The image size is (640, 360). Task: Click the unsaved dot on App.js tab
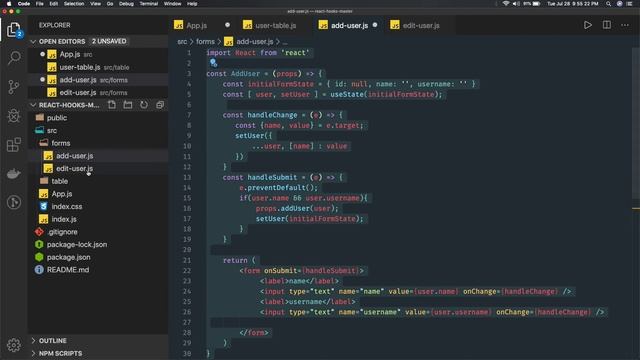[x=227, y=25]
